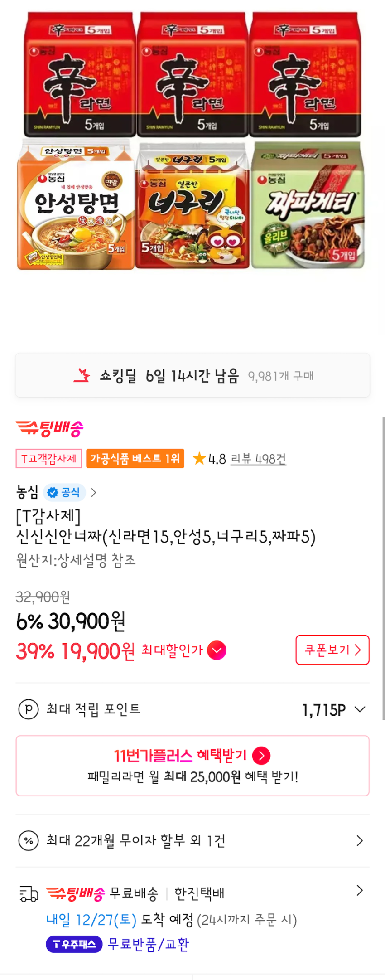Click the orange star rating icon
Viewport: 385px width, 980px height.
click(199, 458)
